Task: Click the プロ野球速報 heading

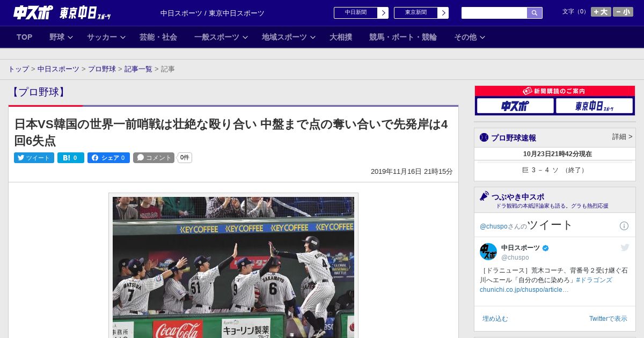Action: (x=514, y=138)
